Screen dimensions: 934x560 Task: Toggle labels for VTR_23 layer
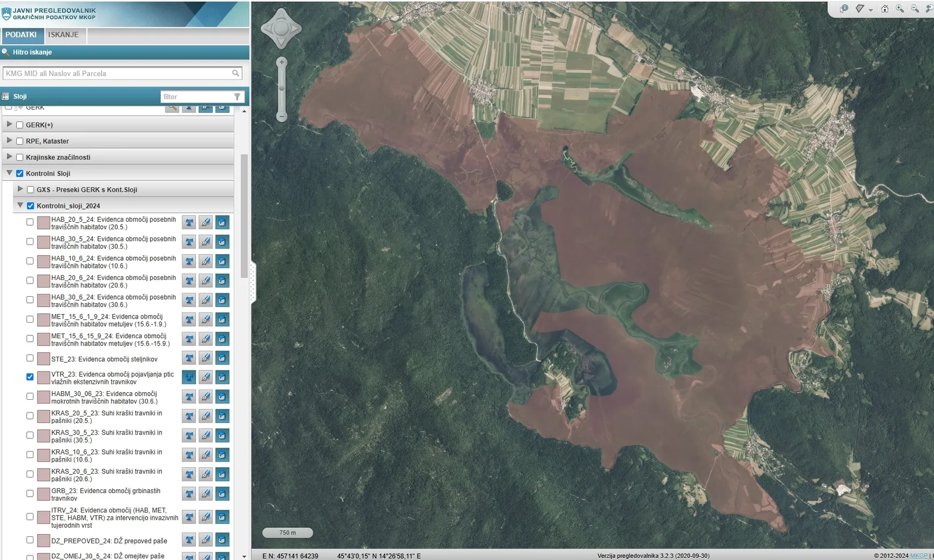pos(189,377)
